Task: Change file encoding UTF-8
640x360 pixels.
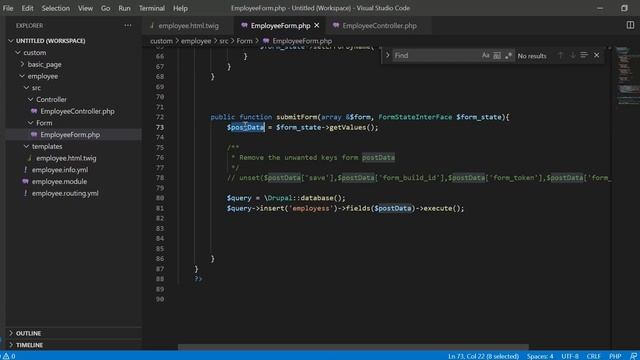Action: (570, 356)
